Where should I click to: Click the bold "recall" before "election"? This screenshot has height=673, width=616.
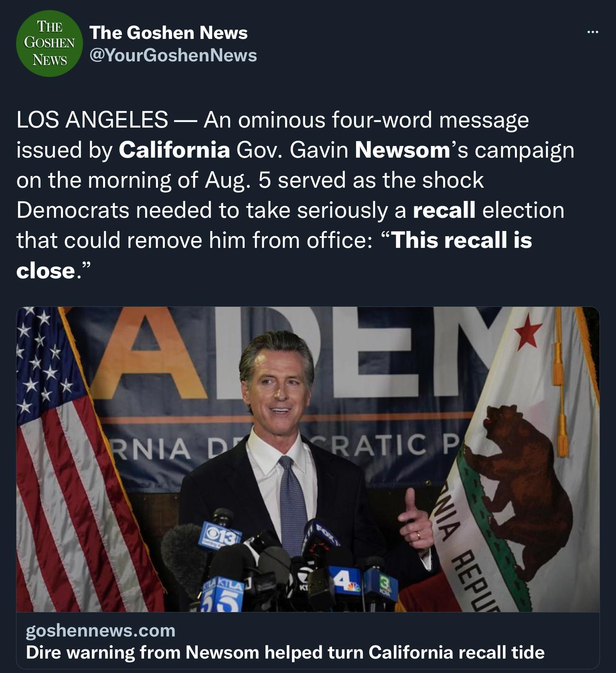(444, 210)
